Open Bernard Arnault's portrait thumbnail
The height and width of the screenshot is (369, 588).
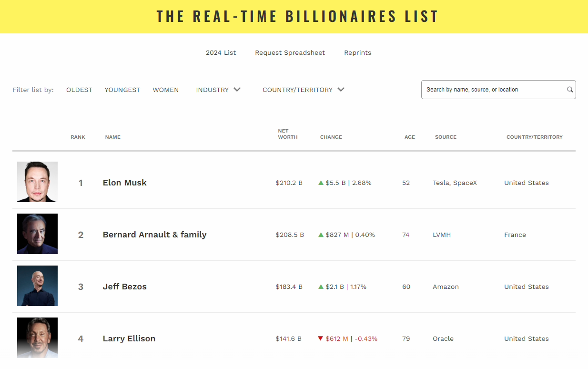tap(37, 234)
